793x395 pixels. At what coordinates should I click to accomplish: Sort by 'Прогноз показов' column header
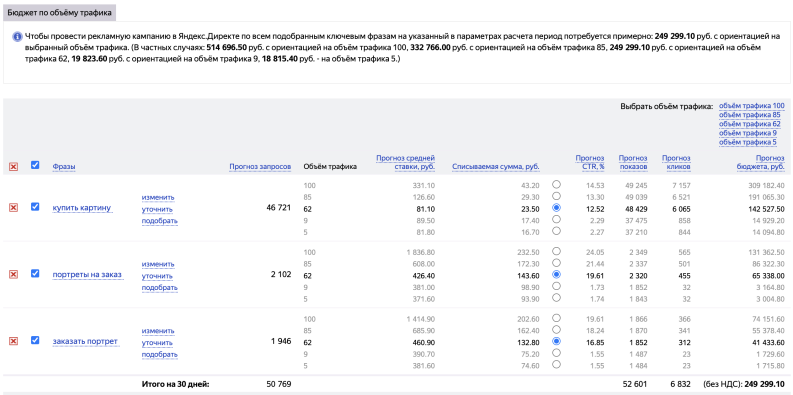point(633,162)
